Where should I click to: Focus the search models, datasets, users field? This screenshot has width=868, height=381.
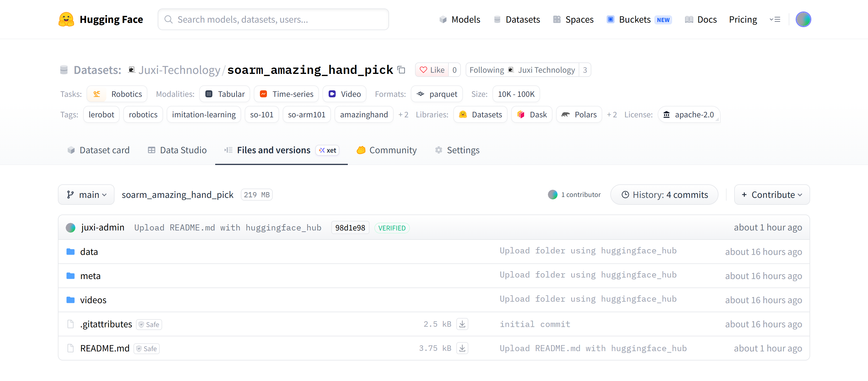(x=273, y=19)
